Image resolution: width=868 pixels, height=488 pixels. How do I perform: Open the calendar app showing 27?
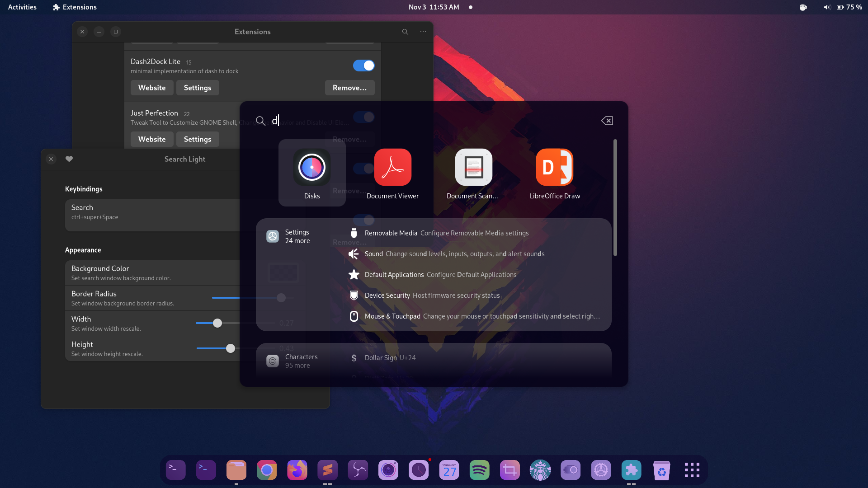449,470
